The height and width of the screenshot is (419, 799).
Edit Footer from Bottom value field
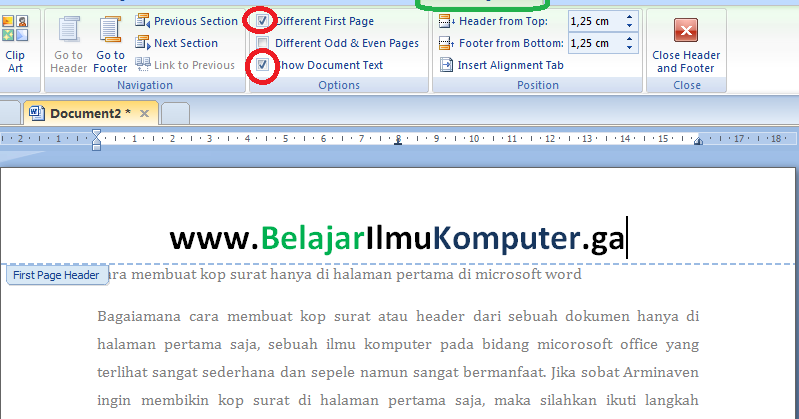pyautogui.click(x=595, y=43)
